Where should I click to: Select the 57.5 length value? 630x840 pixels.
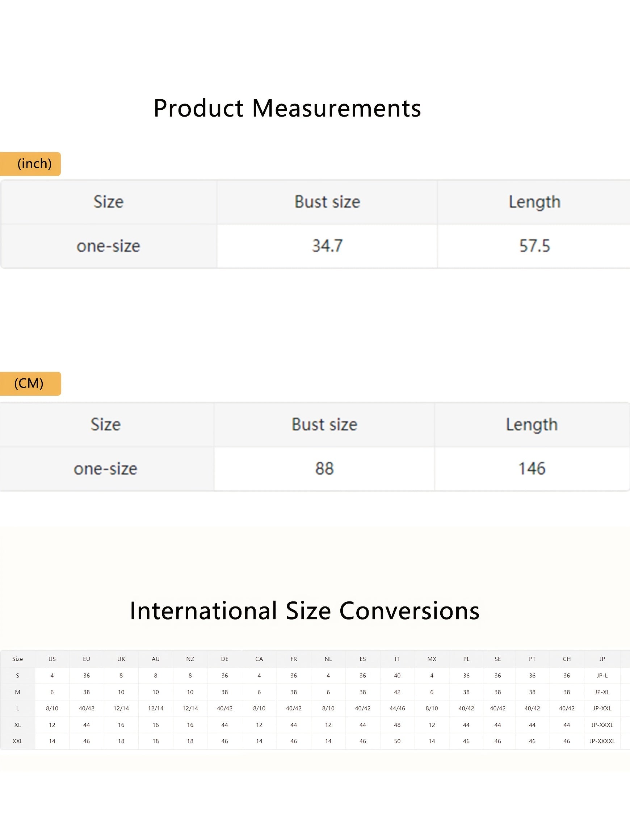coord(534,246)
